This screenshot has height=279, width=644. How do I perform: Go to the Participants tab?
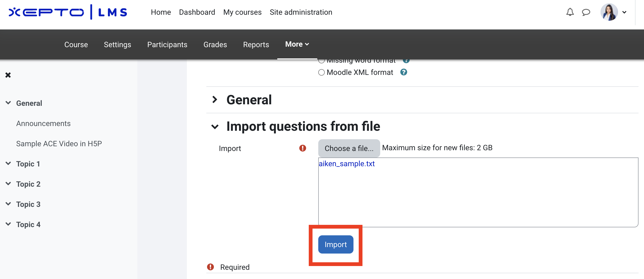click(167, 44)
